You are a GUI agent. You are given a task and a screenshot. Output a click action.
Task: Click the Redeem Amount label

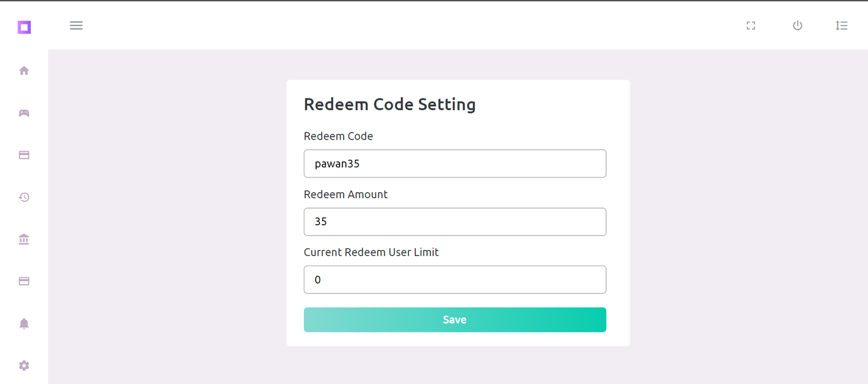tap(346, 194)
